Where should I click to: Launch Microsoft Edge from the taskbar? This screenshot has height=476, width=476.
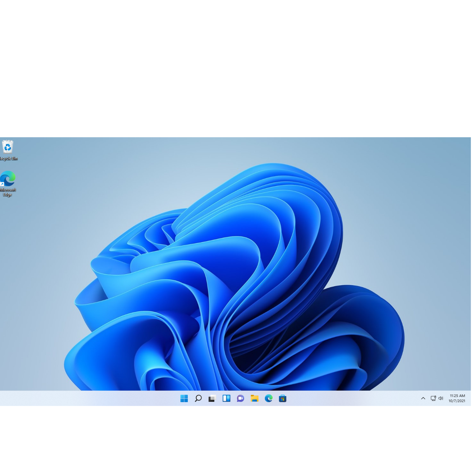pos(268,398)
